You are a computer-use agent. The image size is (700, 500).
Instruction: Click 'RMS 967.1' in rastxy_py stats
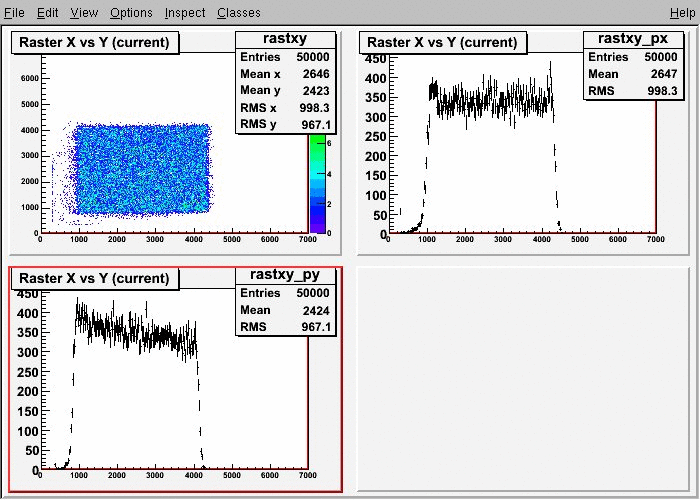click(x=285, y=327)
